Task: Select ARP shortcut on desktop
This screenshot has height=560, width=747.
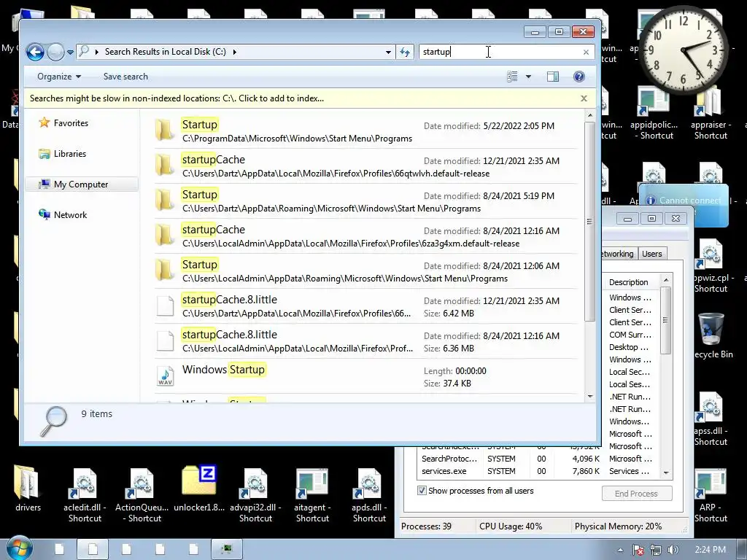Action: 711,495
